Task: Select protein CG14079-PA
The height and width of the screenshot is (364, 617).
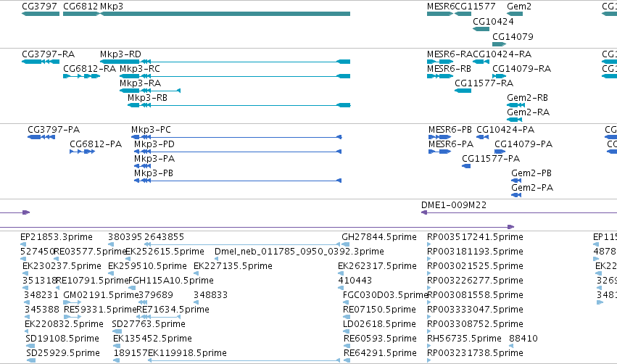Action: 500,152
